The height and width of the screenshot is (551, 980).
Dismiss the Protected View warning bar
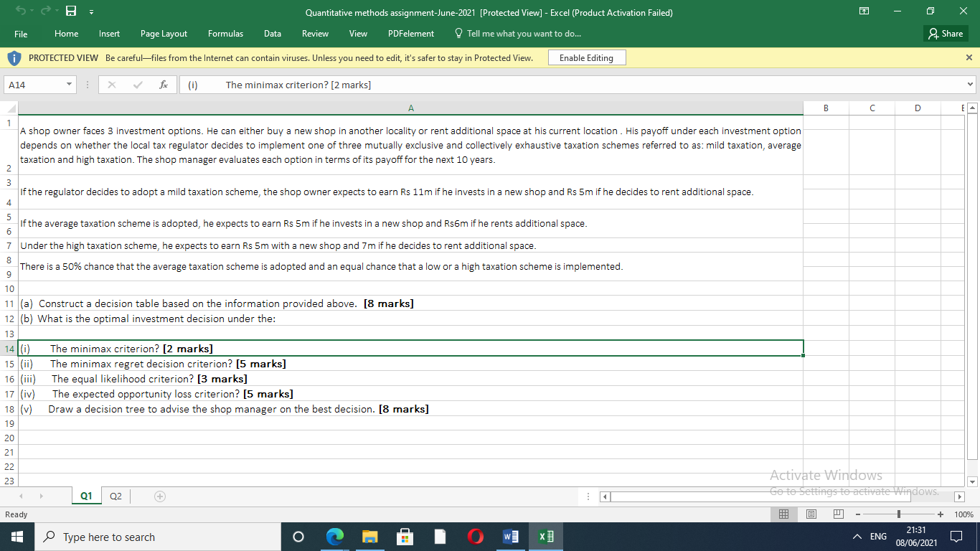pyautogui.click(x=969, y=57)
